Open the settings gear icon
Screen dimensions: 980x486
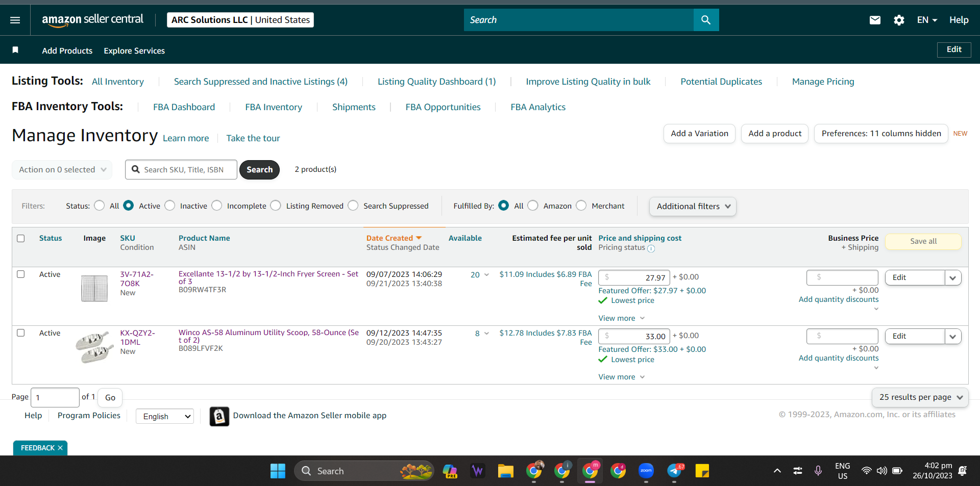pyautogui.click(x=899, y=20)
